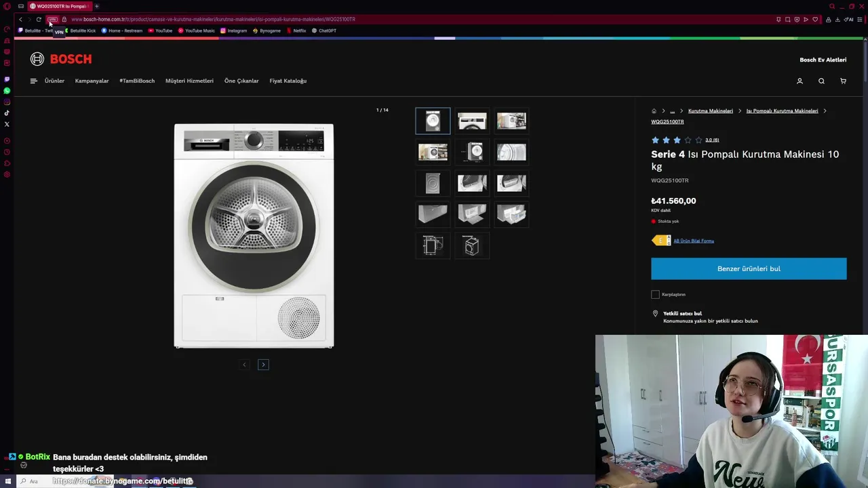This screenshot has width=868, height=488.
Task: Open Kurutma Makineleri breadcrumb link
Action: pos(710,110)
